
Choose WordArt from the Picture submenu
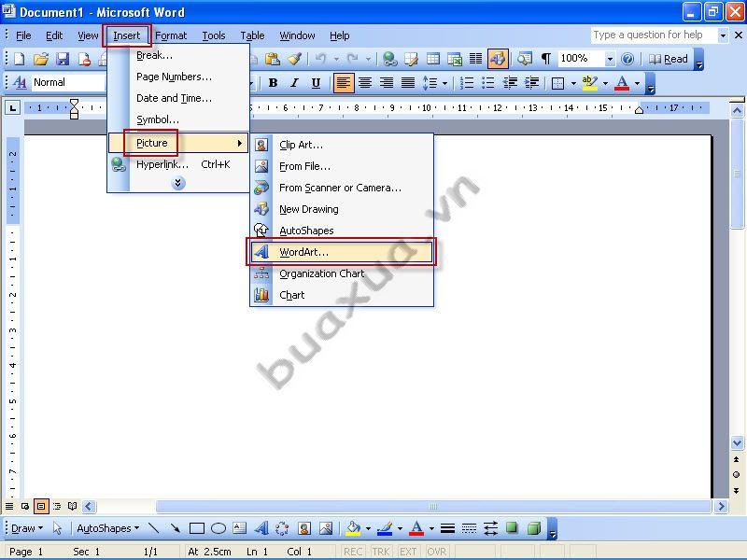pos(341,252)
